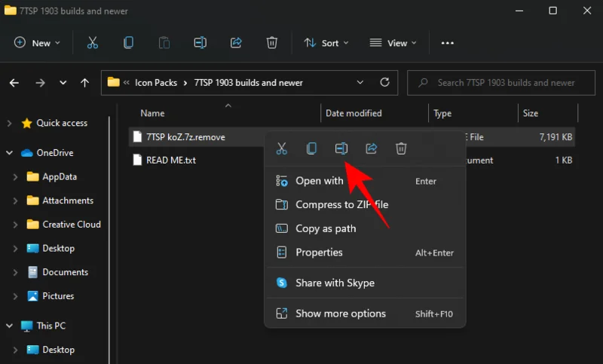Click the breadcrumb overflow chevrons in address bar
This screenshot has width=603, height=364.
(x=126, y=82)
